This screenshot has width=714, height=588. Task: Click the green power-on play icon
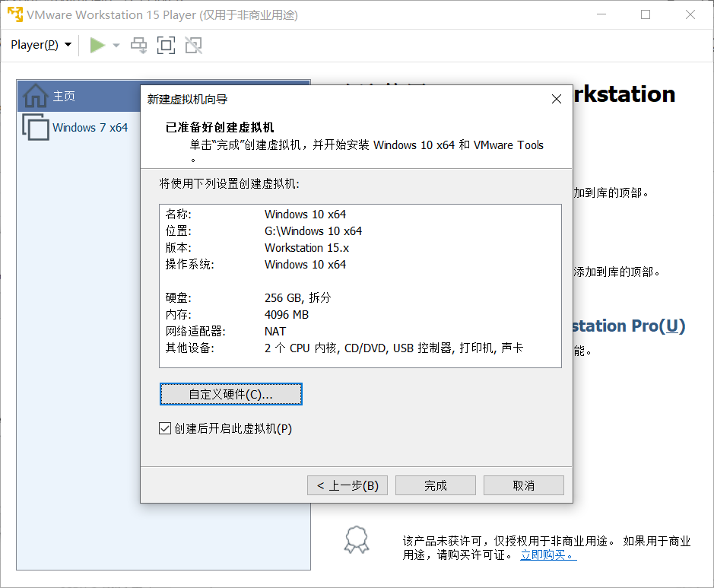point(97,45)
